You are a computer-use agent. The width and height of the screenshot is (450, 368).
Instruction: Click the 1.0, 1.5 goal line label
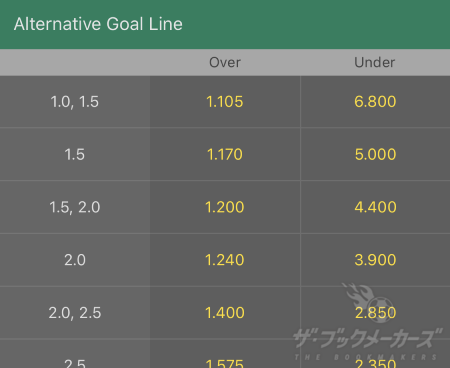[x=75, y=102]
